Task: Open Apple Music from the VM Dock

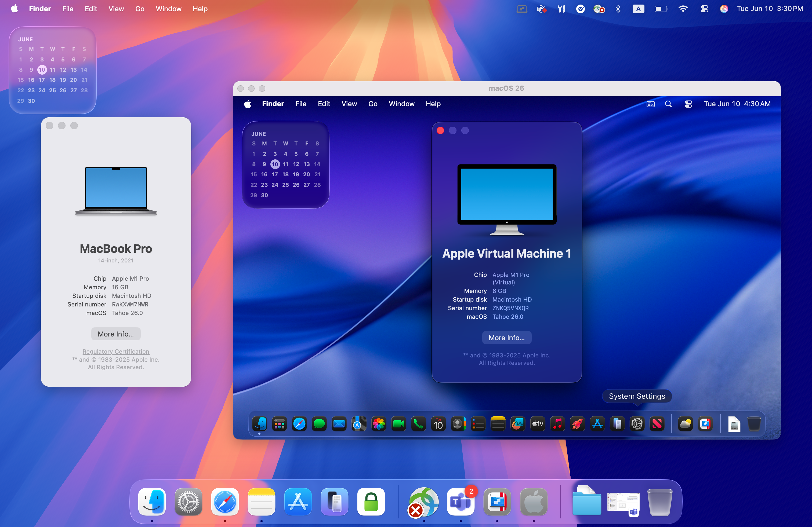Action: point(557,424)
